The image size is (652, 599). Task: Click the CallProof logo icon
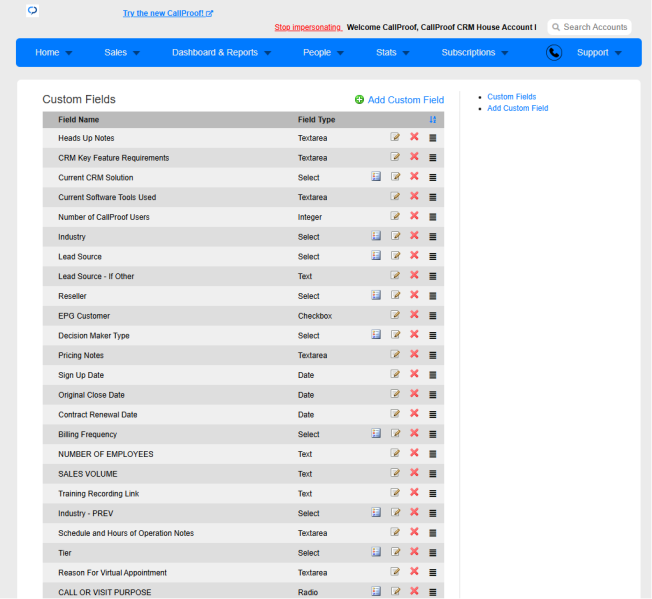32,10
